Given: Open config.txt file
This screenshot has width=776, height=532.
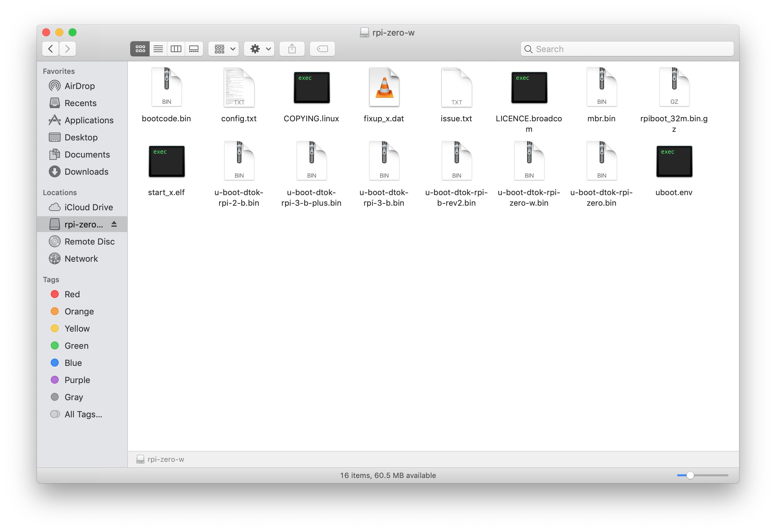Looking at the screenshot, I should (238, 95).
